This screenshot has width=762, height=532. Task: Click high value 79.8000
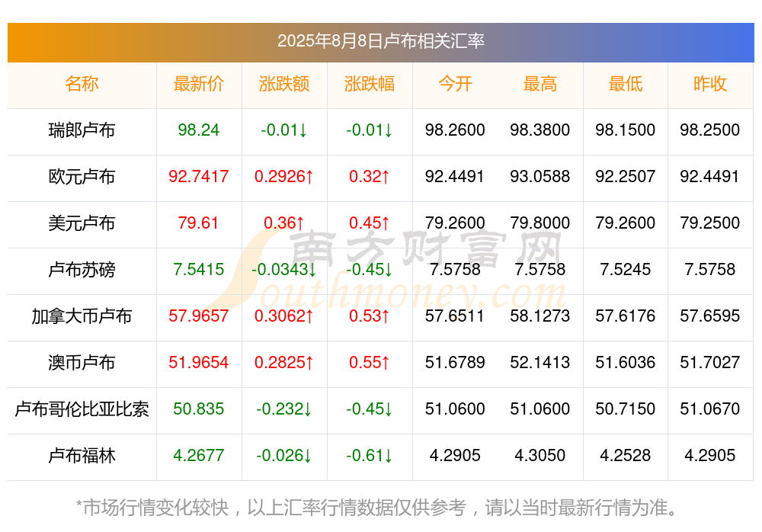pyautogui.click(x=540, y=223)
